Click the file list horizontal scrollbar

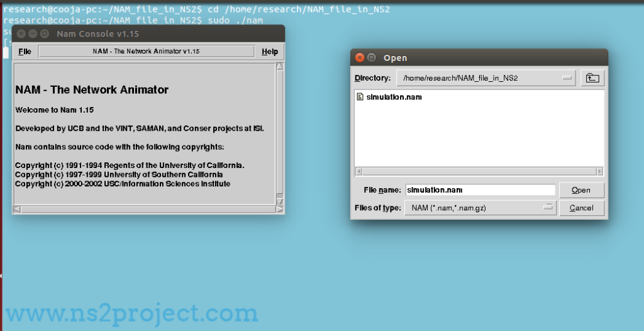[x=479, y=171]
